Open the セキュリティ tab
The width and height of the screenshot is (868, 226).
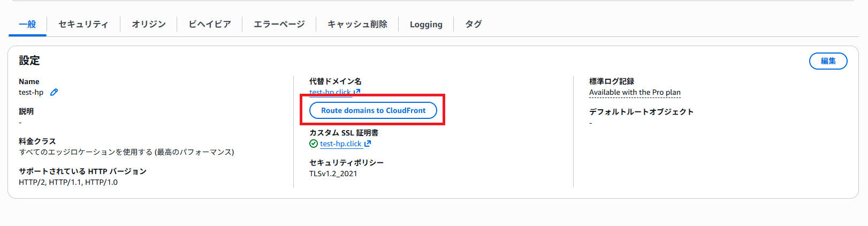point(83,24)
